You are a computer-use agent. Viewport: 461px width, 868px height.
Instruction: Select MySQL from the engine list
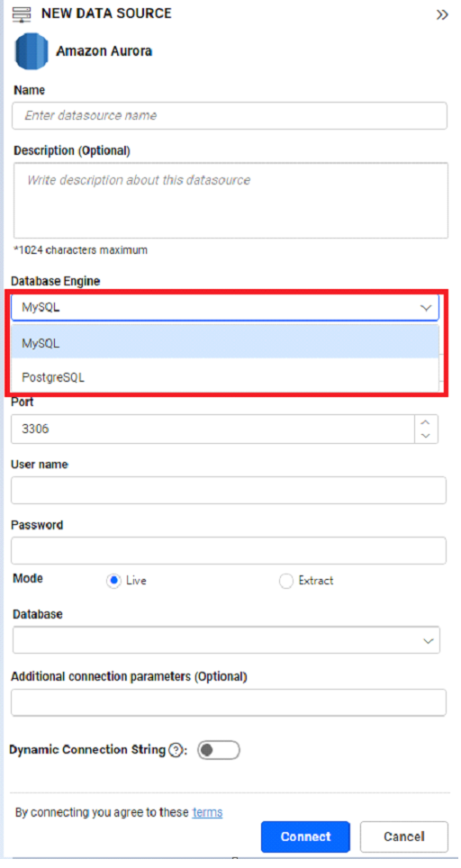coord(225,343)
